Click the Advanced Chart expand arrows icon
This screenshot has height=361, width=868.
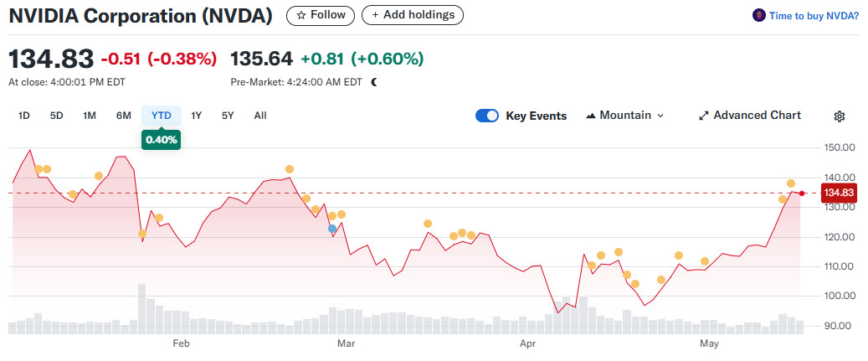[x=704, y=116]
